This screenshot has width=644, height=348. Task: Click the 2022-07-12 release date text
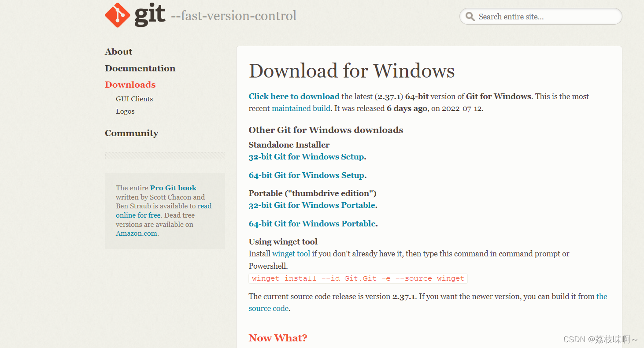tap(462, 108)
